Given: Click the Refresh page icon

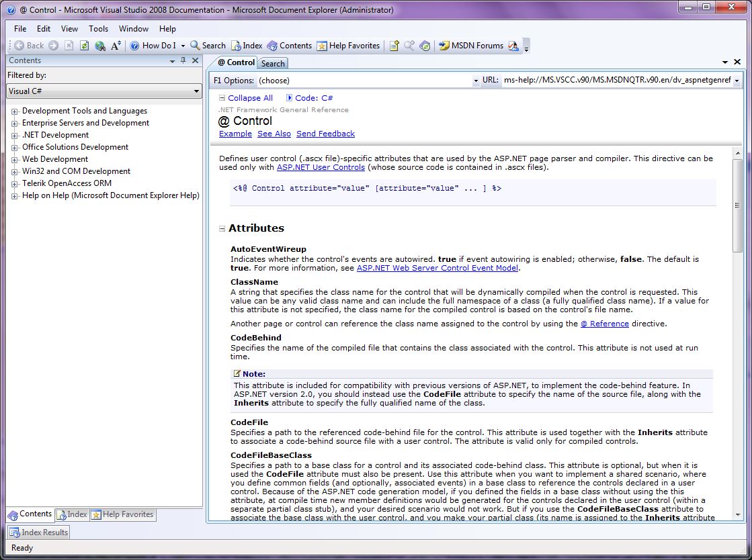Looking at the screenshot, I should pos(85,46).
